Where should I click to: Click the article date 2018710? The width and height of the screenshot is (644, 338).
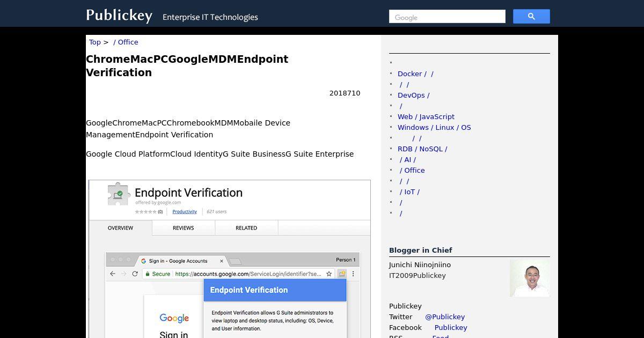tap(345, 93)
